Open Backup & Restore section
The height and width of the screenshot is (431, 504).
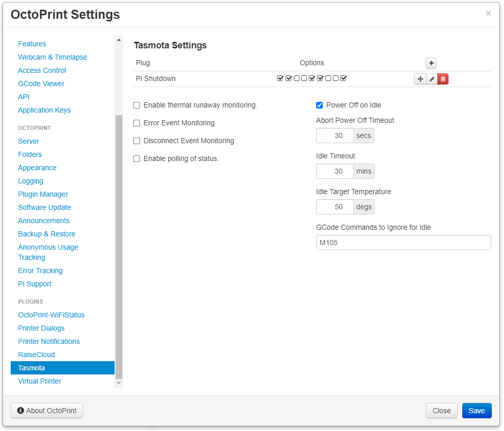47,234
